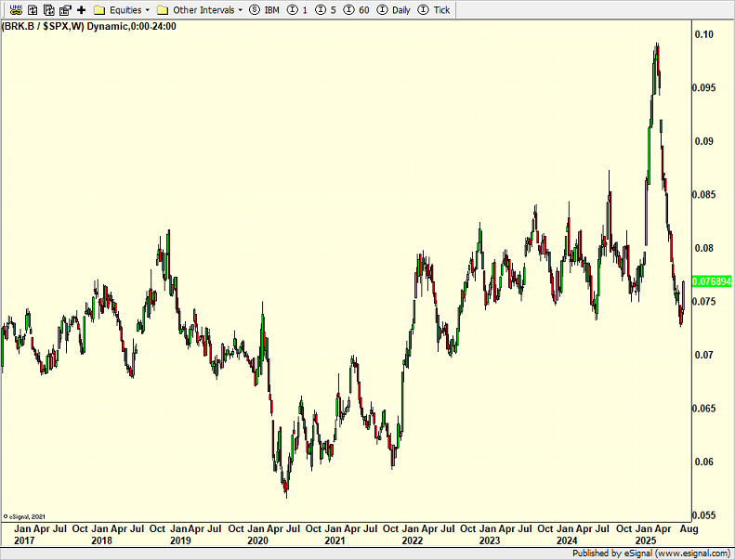The width and height of the screenshot is (735, 560).
Task: Click the 0.07 price axis label
Action: pyautogui.click(x=704, y=355)
